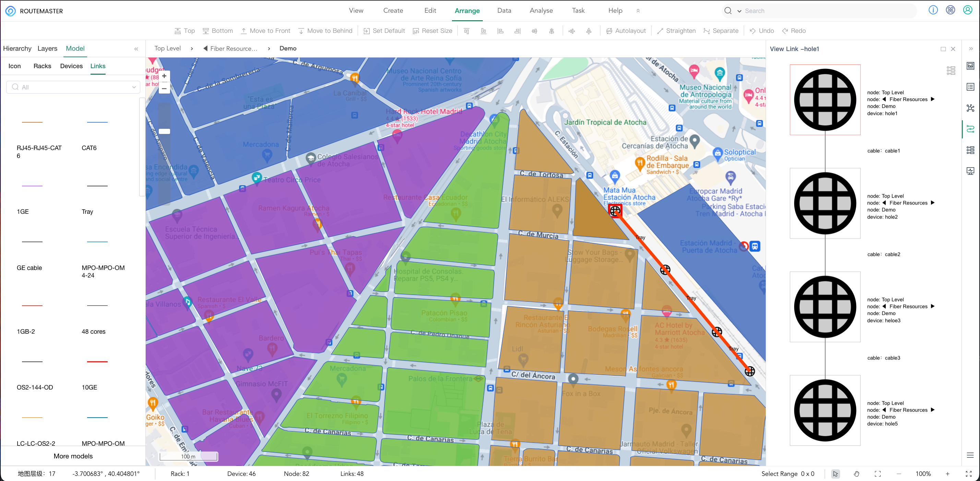Click the Separate button

click(x=721, y=31)
